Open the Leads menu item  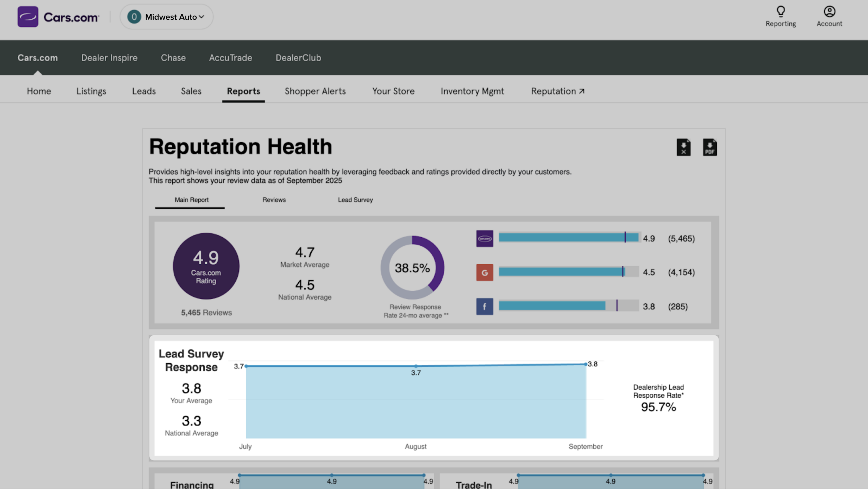(144, 91)
